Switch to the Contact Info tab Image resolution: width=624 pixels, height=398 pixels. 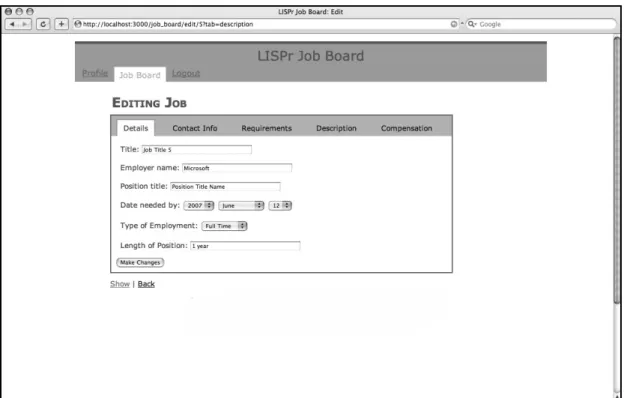point(195,128)
